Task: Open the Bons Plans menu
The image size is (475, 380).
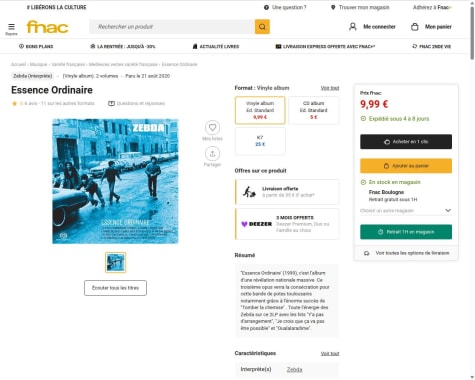Action: [x=36, y=46]
